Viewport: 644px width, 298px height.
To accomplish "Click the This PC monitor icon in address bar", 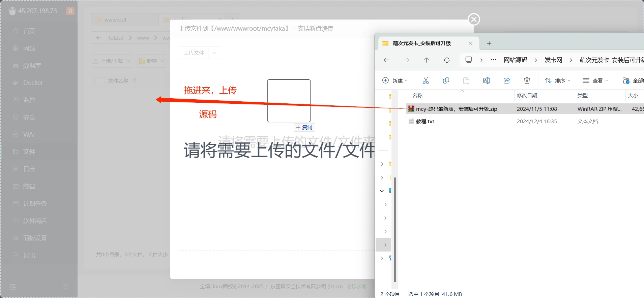I will pos(469,60).
